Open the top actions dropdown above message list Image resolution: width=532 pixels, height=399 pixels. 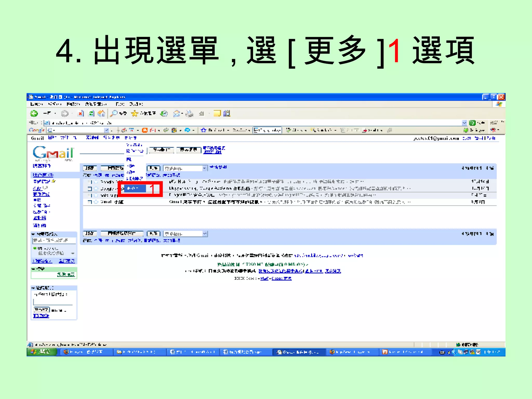pyautogui.click(x=185, y=168)
